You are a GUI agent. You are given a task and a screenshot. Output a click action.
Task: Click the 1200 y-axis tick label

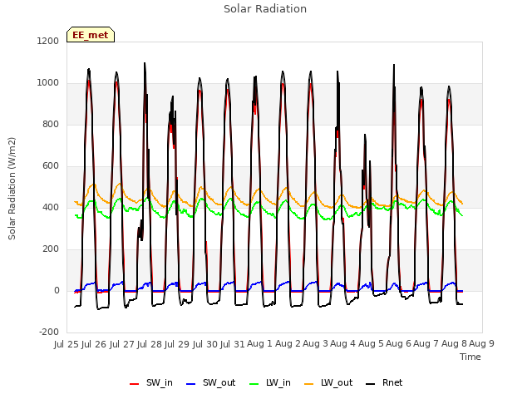tap(48, 41)
